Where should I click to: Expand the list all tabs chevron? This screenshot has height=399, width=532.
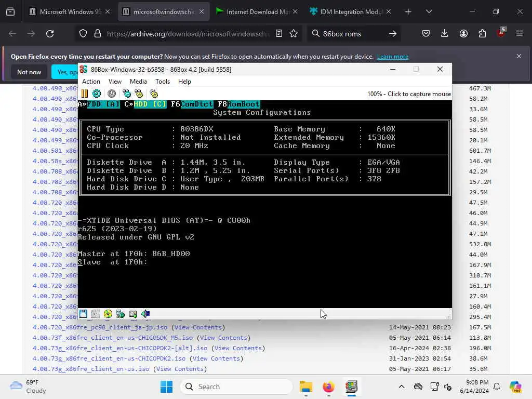429,12
